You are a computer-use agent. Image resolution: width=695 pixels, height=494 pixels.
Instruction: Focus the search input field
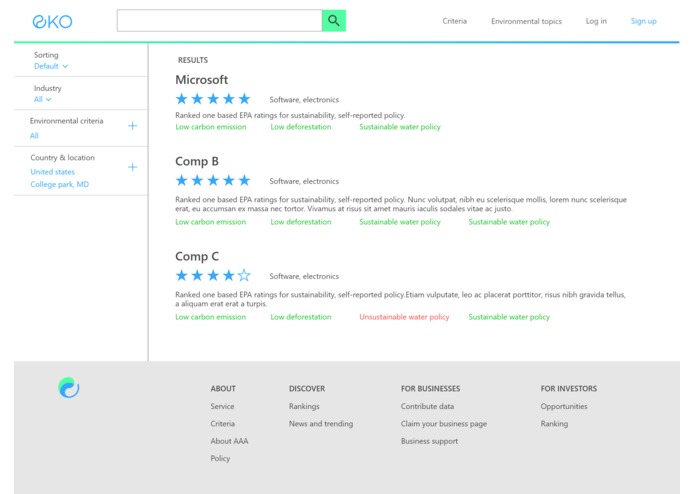click(x=219, y=20)
